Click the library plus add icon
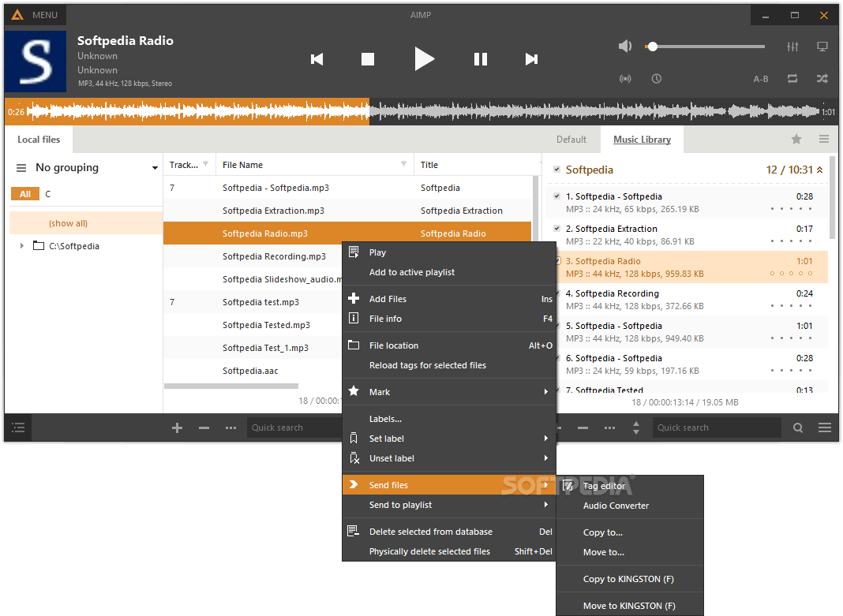 pos(177,428)
